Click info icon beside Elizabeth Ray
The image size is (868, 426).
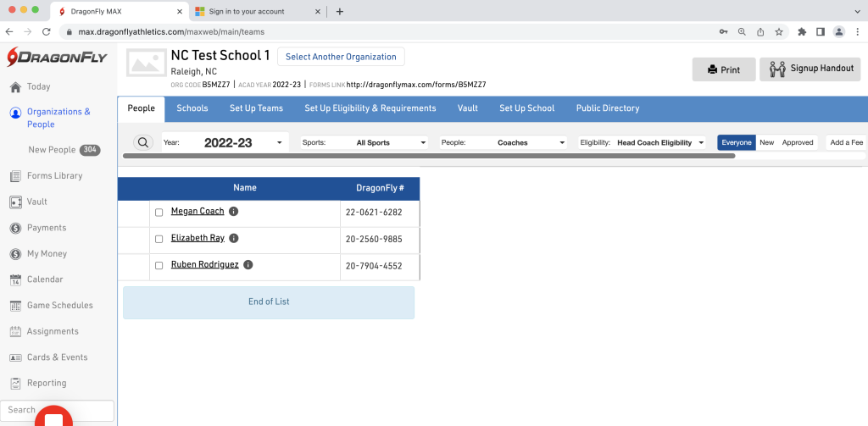[234, 239]
